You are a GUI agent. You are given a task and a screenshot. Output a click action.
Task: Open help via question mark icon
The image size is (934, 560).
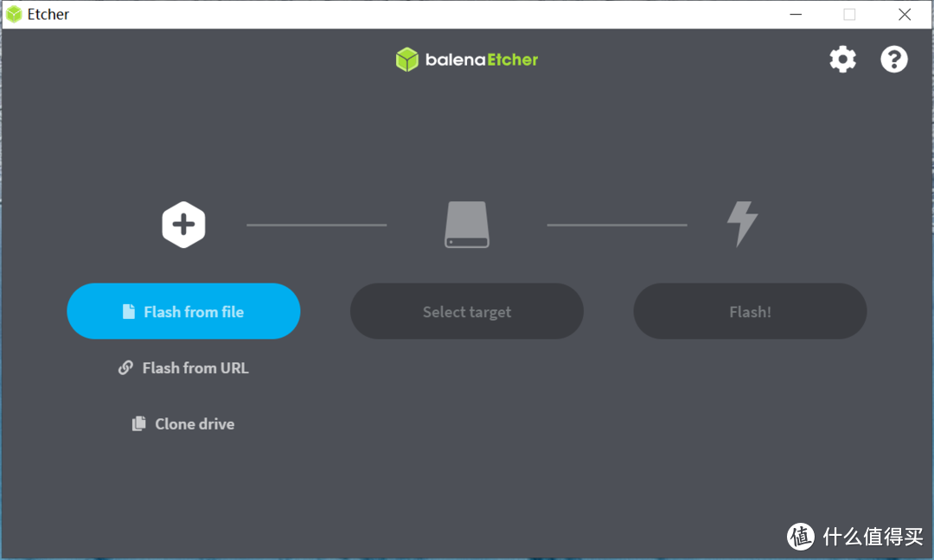point(893,60)
